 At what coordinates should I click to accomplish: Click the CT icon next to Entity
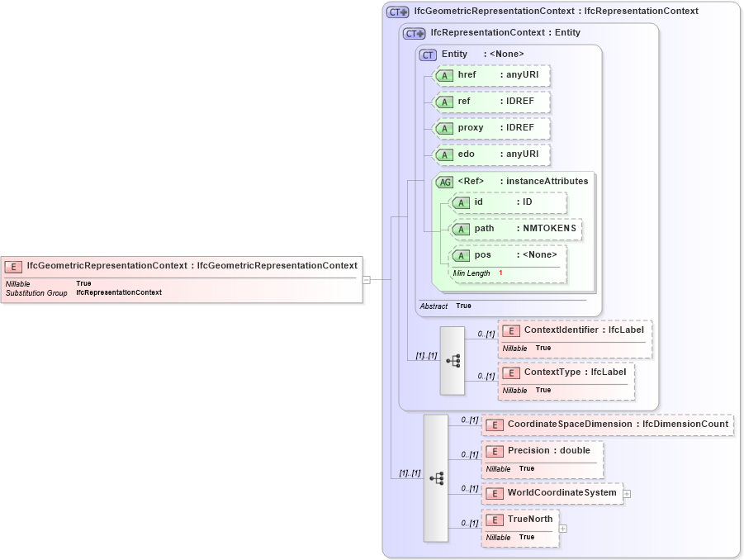tap(428, 55)
